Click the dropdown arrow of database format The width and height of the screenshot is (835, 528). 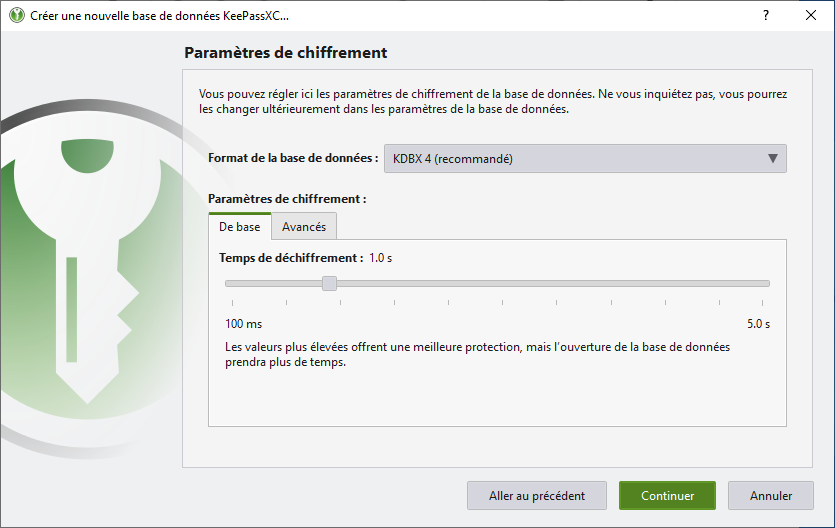tap(773, 159)
